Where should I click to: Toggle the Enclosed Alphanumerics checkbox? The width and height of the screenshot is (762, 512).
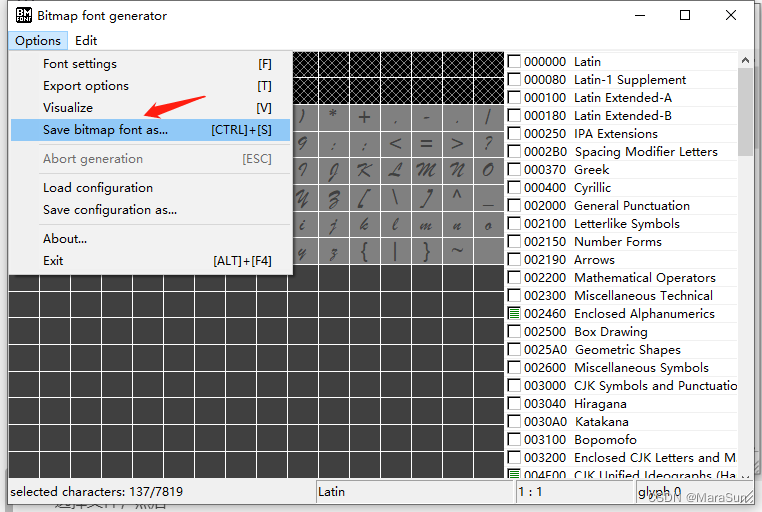(514, 313)
